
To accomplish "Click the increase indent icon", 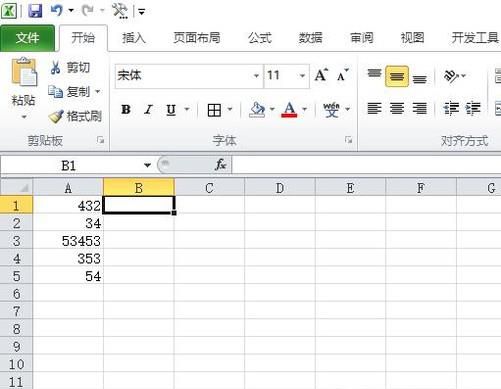I will click(473, 109).
